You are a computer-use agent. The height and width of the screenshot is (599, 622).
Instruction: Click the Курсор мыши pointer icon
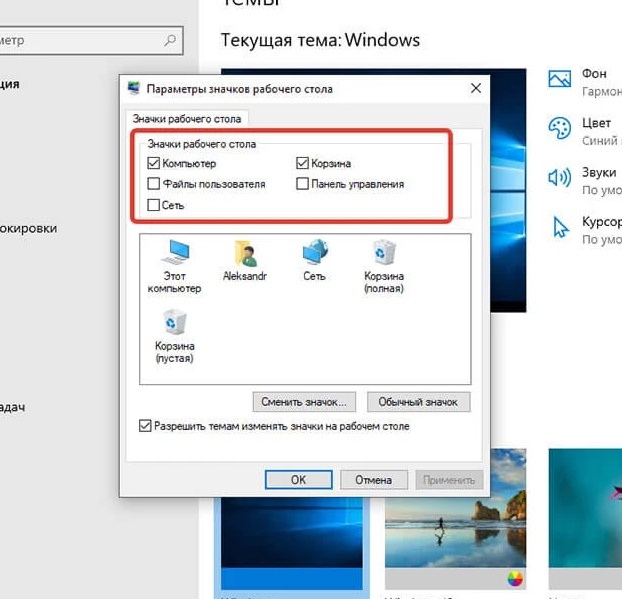click(560, 227)
